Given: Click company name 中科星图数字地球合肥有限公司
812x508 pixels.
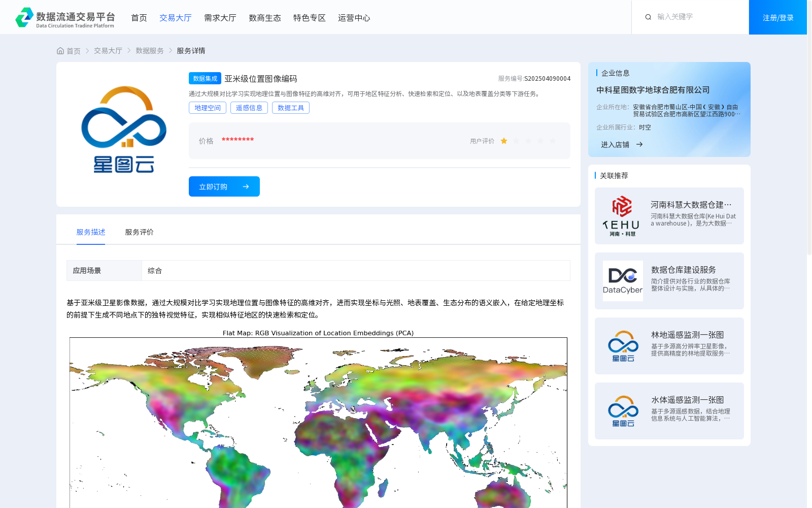Looking at the screenshot, I should (653, 90).
